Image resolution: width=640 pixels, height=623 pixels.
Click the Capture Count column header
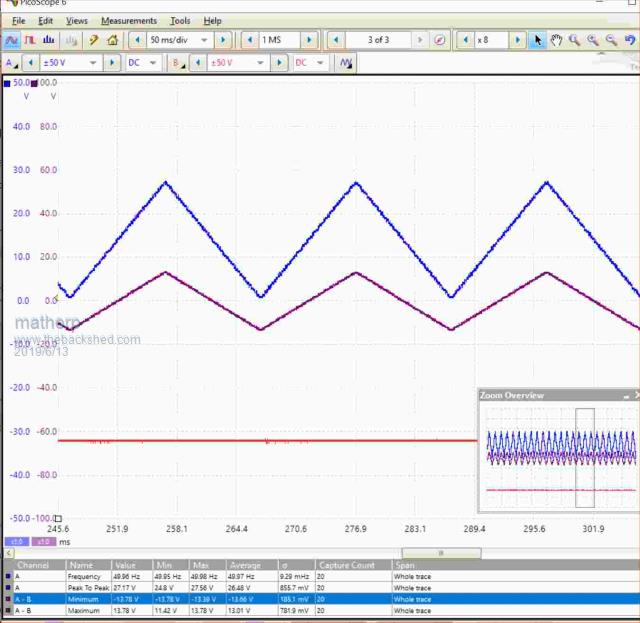(347, 565)
